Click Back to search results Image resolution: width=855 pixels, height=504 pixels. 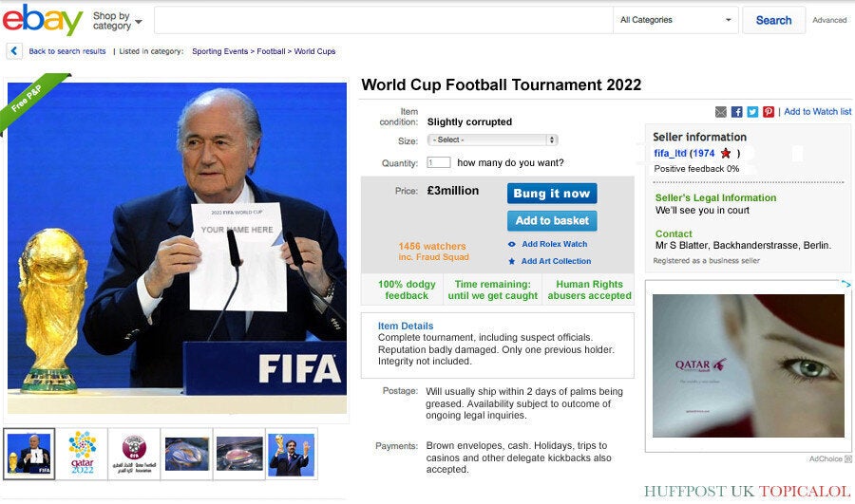pos(67,51)
